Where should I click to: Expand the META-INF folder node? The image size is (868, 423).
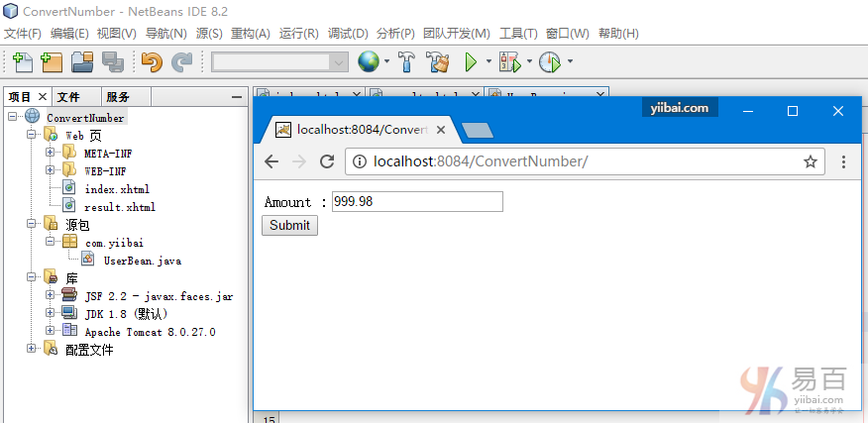coord(50,153)
